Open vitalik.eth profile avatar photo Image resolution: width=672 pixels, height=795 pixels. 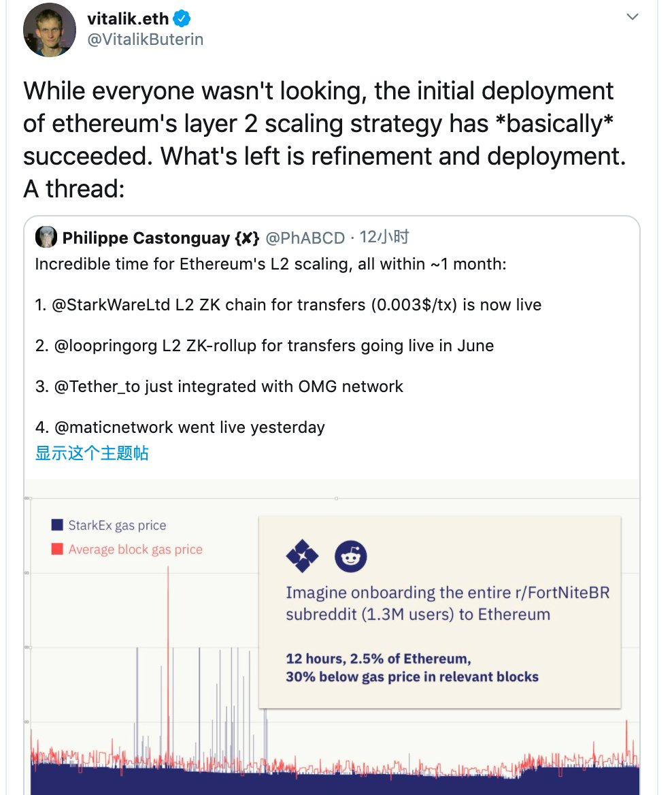pyautogui.click(x=49, y=30)
